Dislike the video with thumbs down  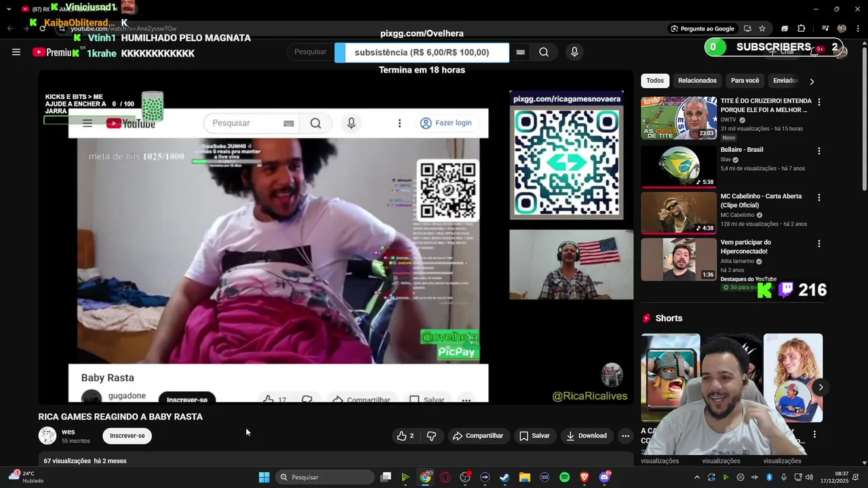click(431, 436)
